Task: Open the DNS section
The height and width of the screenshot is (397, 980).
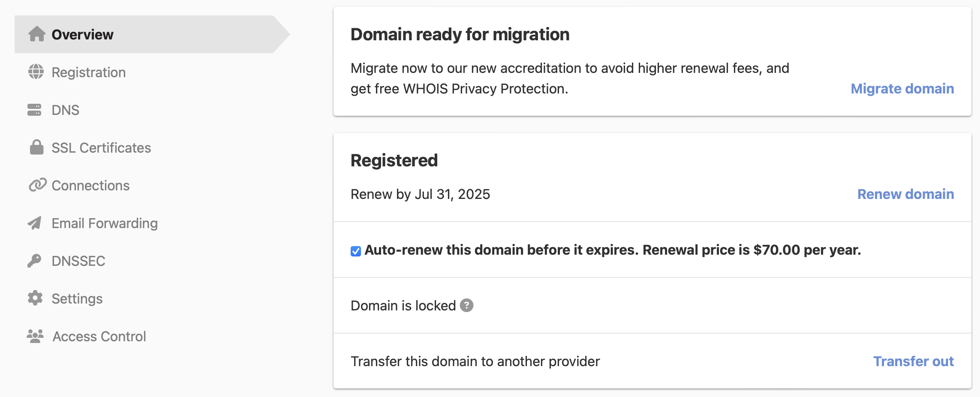Action: 65,110
